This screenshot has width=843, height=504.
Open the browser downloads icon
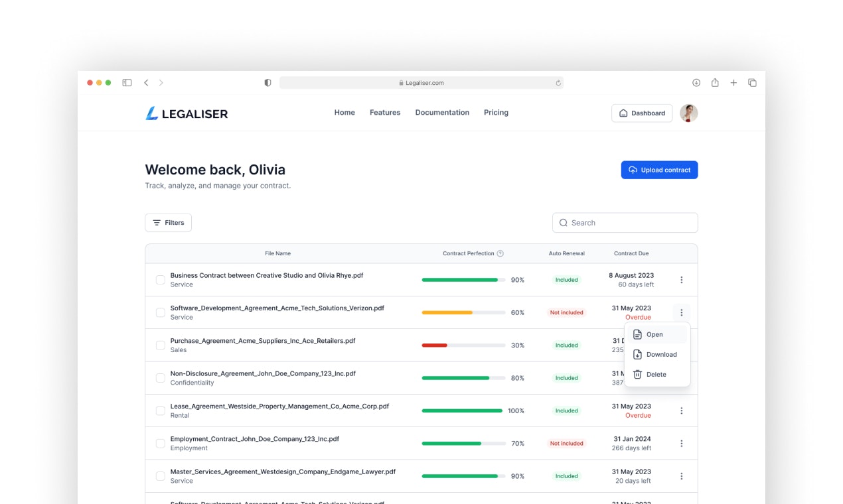(x=696, y=83)
